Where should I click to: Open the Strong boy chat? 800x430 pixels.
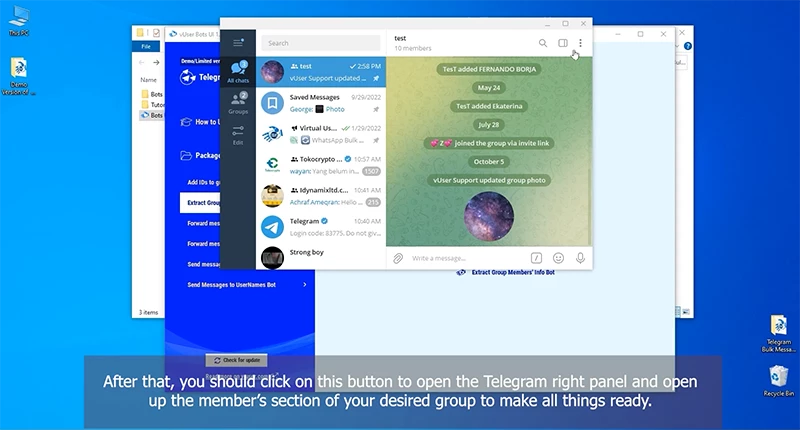coord(321,257)
